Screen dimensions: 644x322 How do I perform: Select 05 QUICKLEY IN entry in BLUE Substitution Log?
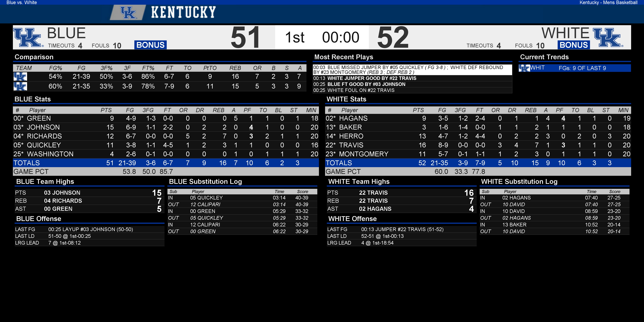point(242,198)
